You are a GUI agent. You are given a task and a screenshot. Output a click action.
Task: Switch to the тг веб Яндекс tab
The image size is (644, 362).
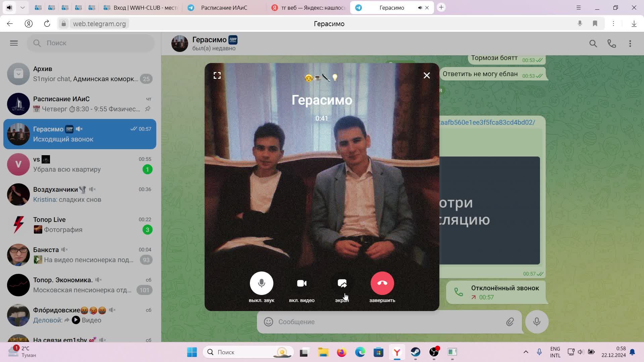pyautogui.click(x=309, y=8)
